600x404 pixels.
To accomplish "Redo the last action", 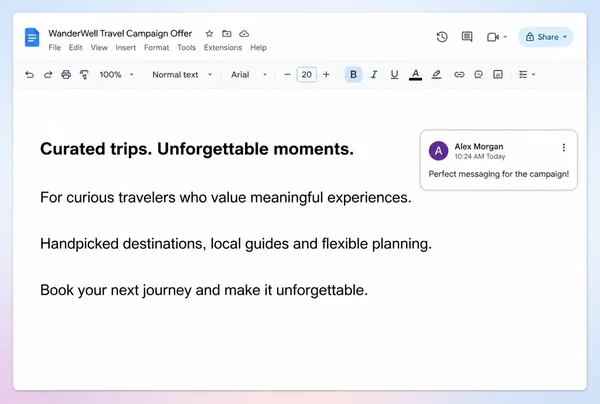I will tap(48, 75).
